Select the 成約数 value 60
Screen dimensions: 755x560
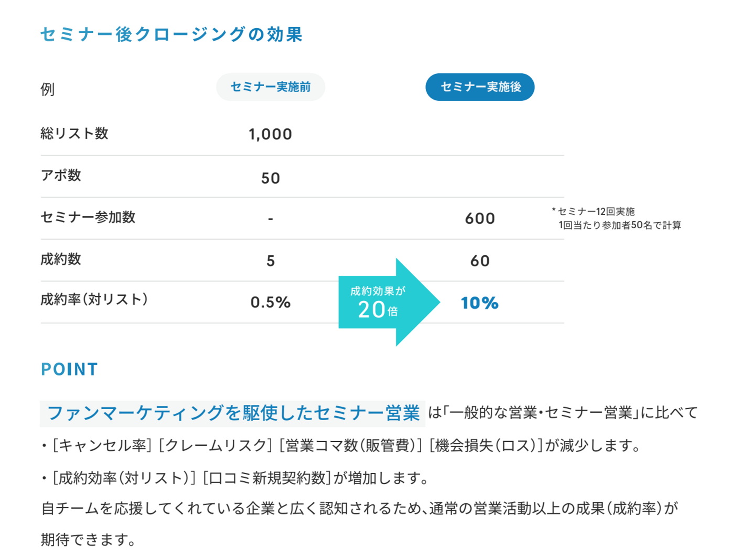pos(480,261)
